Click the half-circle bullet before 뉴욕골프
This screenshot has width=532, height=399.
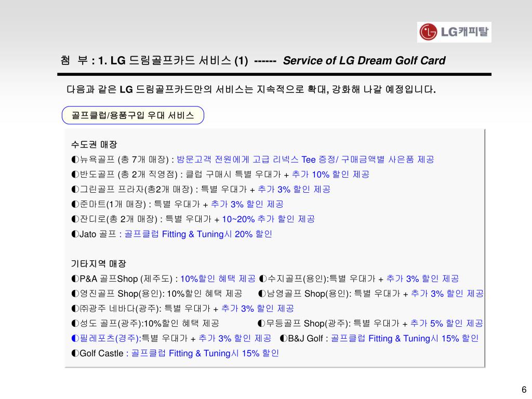pos(75,159)
